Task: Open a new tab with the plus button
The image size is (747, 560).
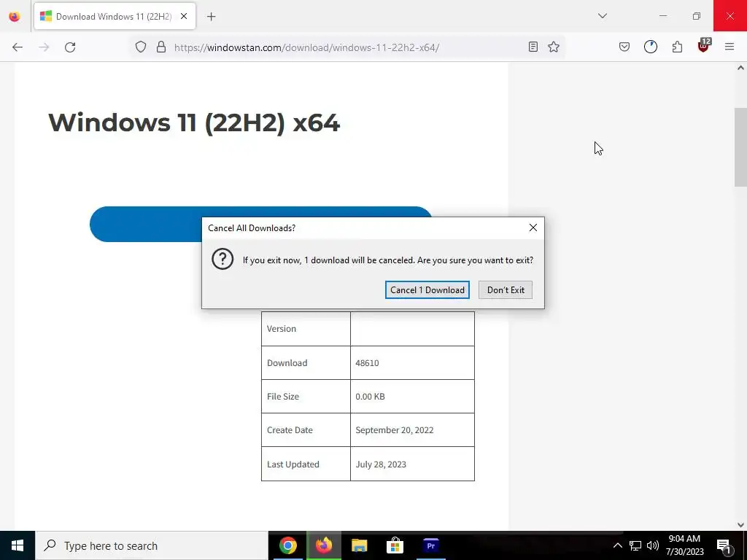Action: click(212, 17)
